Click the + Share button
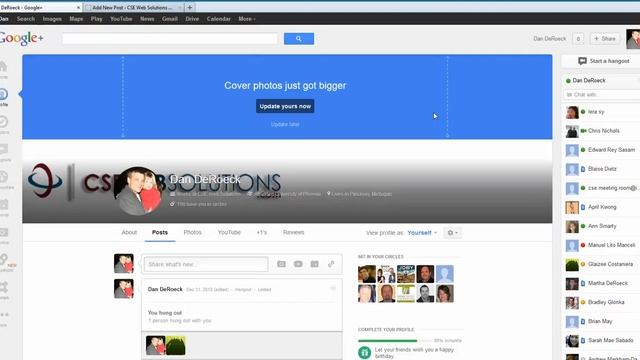Screen dimensions: 640x360 click(604, 39)
